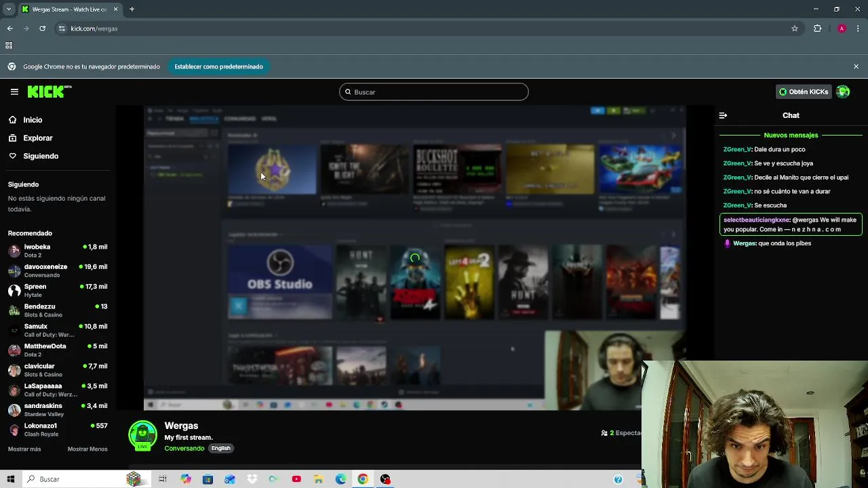Click the English language tag
Screen dimensions: 868x488
click(x=220, y=448)
